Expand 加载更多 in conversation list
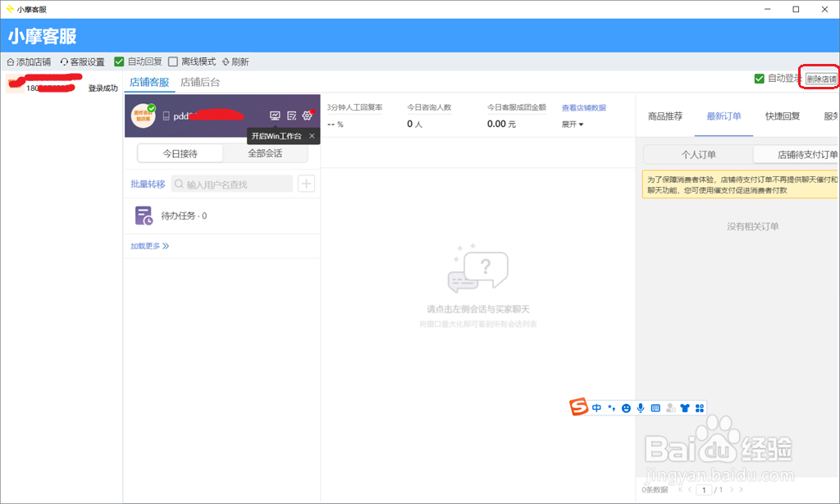Viewport: 840px width, 504px height. 149,246
